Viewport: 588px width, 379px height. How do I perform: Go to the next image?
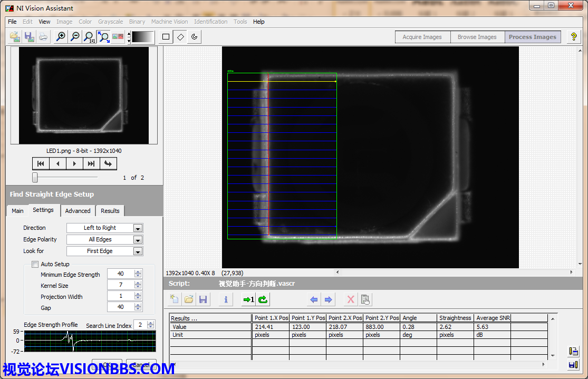[x=74, y=163]
